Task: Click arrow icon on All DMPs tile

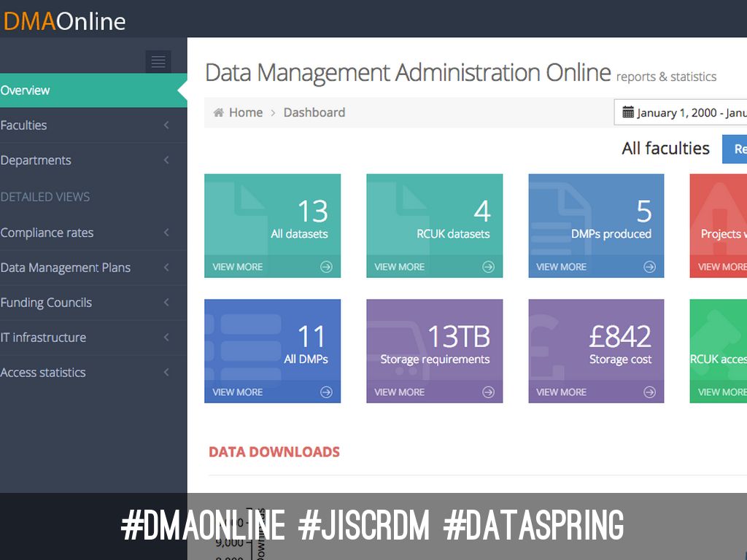Action: click(x=326, y=392)
